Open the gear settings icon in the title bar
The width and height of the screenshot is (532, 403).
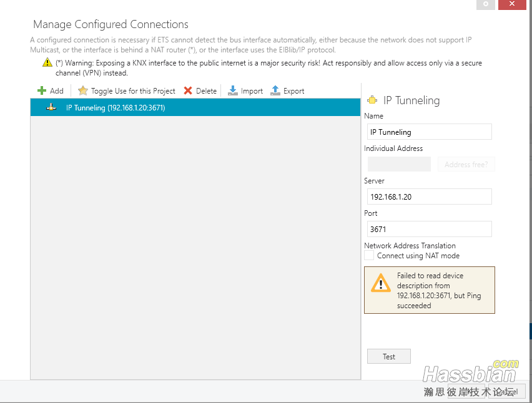(486, 4)
